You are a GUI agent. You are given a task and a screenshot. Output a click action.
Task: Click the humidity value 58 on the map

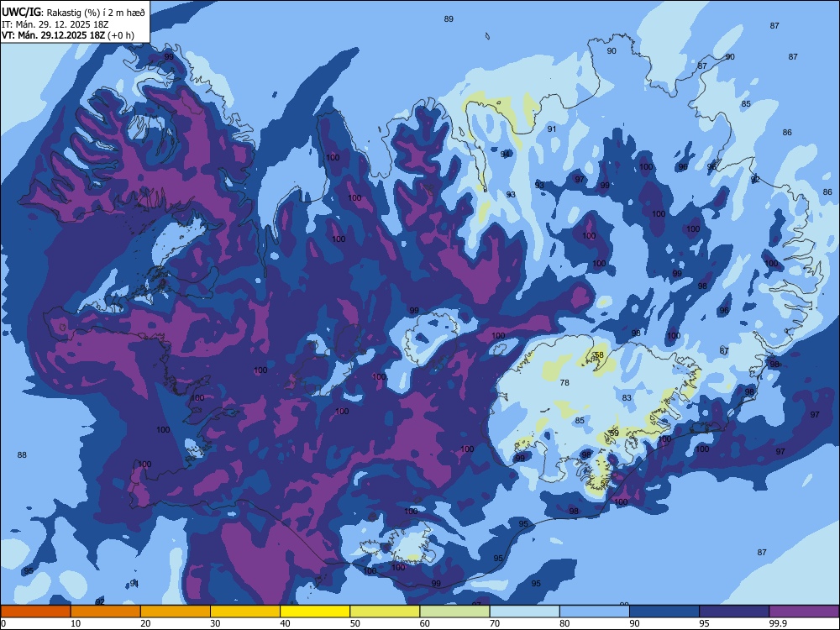599,354
